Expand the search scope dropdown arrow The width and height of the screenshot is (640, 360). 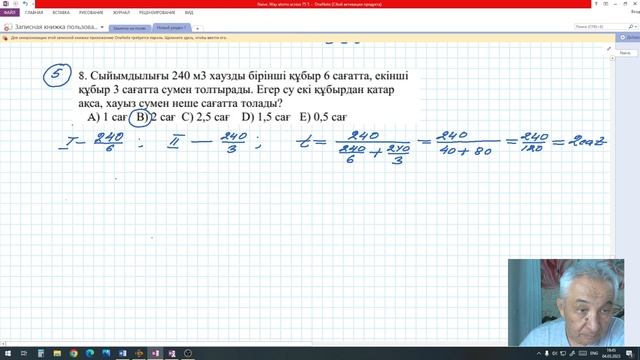coord(636,27)
